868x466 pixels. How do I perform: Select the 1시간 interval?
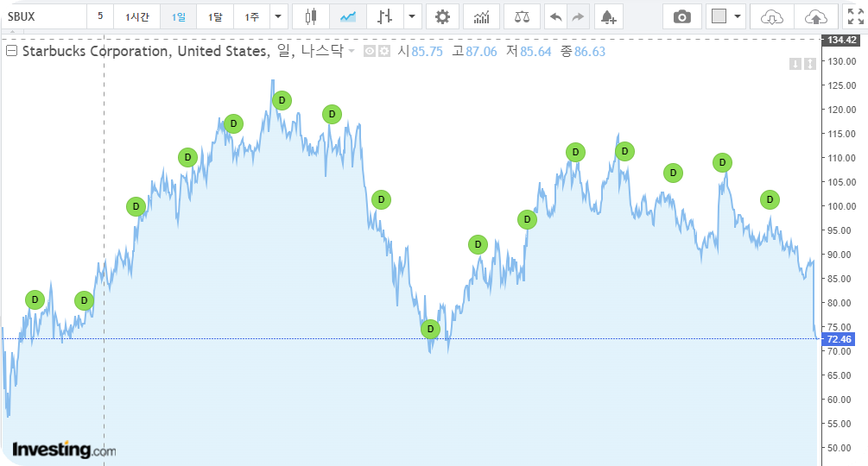tap(136, 16)
